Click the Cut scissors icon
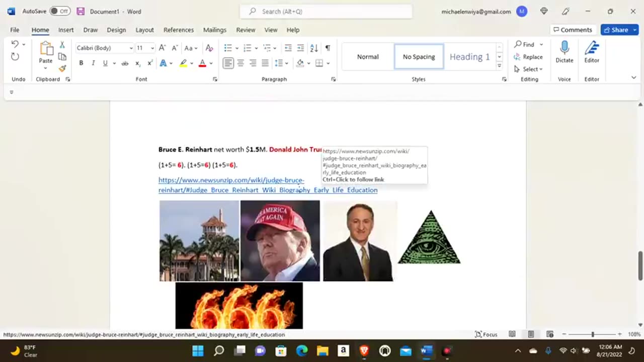Image resolution: width=644 pixels, height=362 pixels. coord(62,45)
